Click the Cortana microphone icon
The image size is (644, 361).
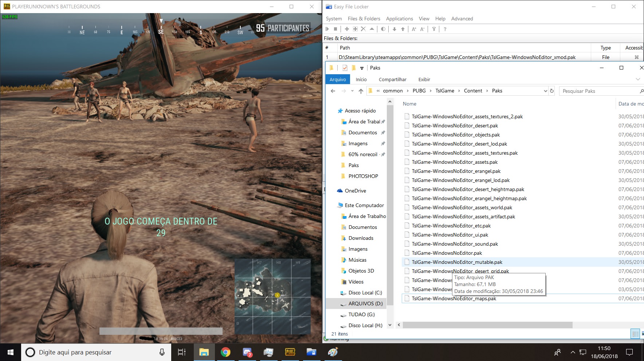[x=162, y=352]
